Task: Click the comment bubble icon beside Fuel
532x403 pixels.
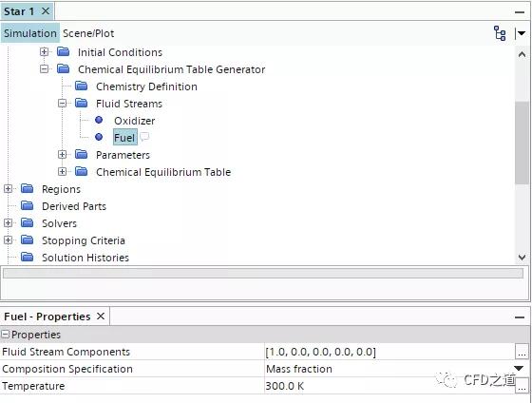Action: [144, 137]
